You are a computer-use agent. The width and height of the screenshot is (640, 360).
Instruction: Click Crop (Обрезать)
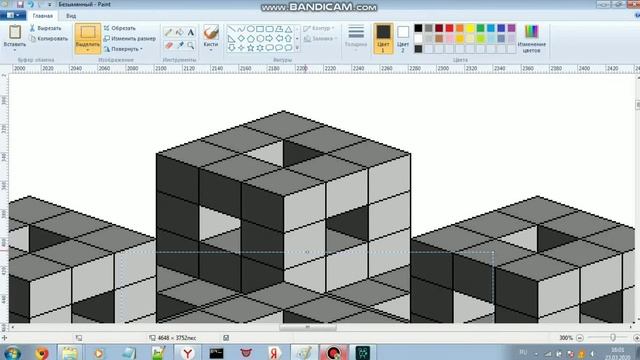coord(120,28)
